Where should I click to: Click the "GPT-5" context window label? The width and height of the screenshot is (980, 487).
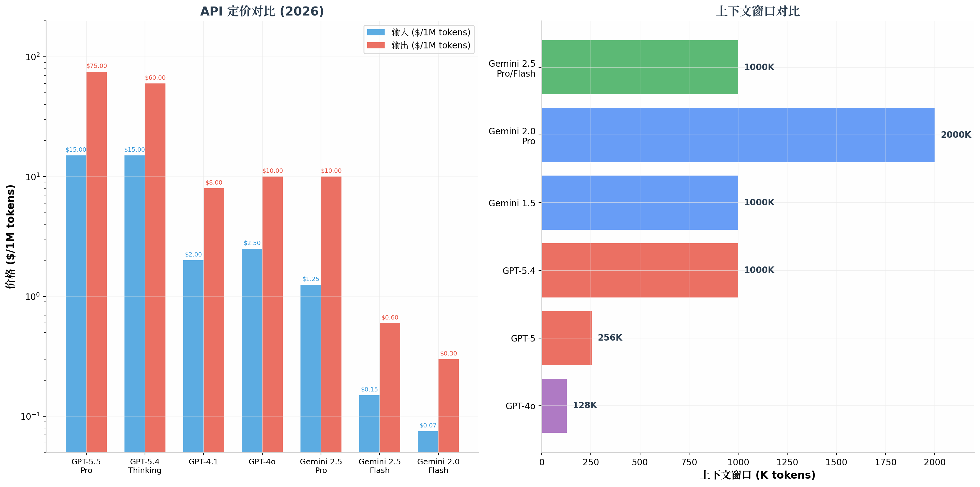tap(523, 338)
